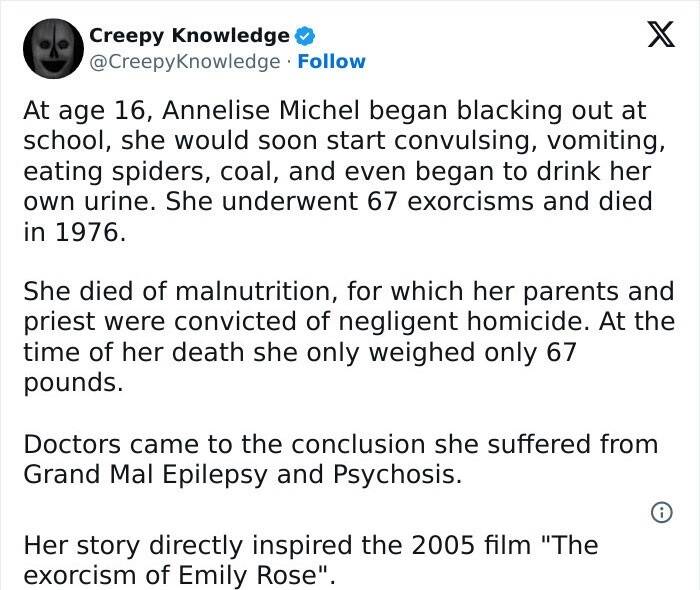The width and height of the screenshot is (700, 590).
Task: Click the word "pounds." in tweet
Action: click(x=73, y=382)
